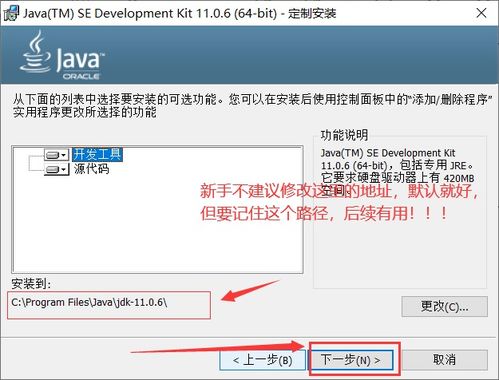This screenshot has width=499, height=380.
Task: Click the red arrow pointing at install path
Action: pos(250,291)
